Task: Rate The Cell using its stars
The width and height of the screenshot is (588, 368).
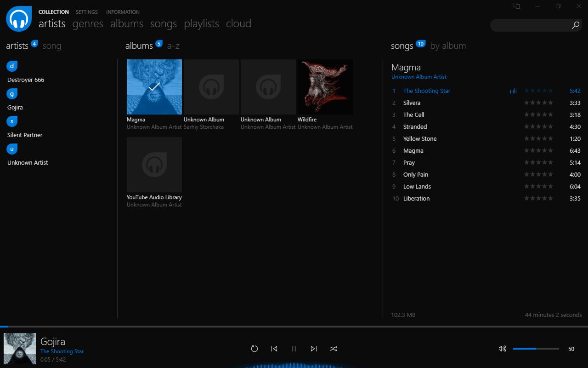Action: (x=538, y=115)
